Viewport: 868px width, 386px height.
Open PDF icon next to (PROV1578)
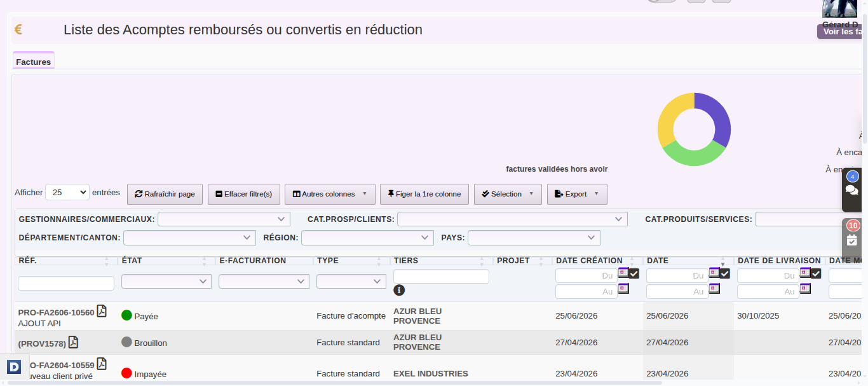pyautogui.click(x=73, y=342)
